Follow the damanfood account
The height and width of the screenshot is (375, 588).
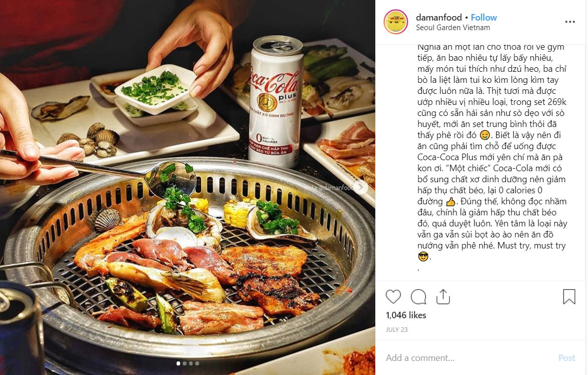(483, 17)
